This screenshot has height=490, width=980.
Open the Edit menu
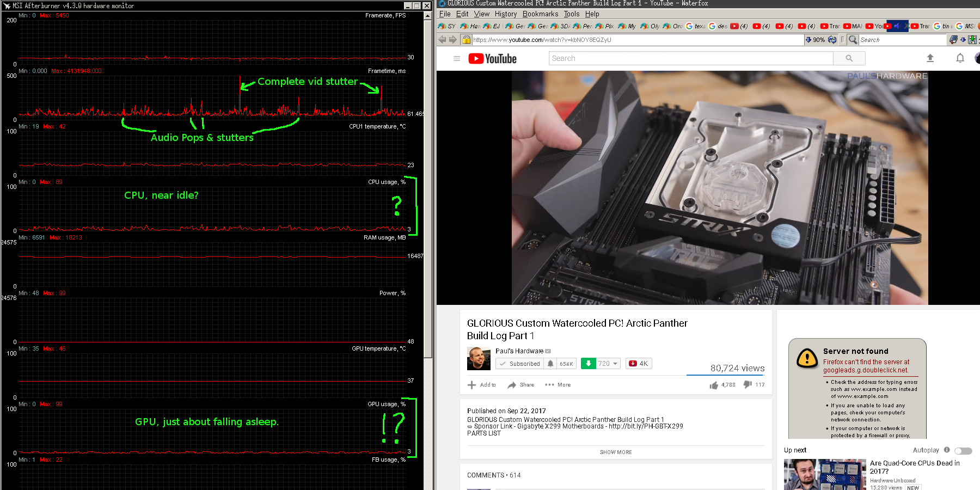[462, 14]
